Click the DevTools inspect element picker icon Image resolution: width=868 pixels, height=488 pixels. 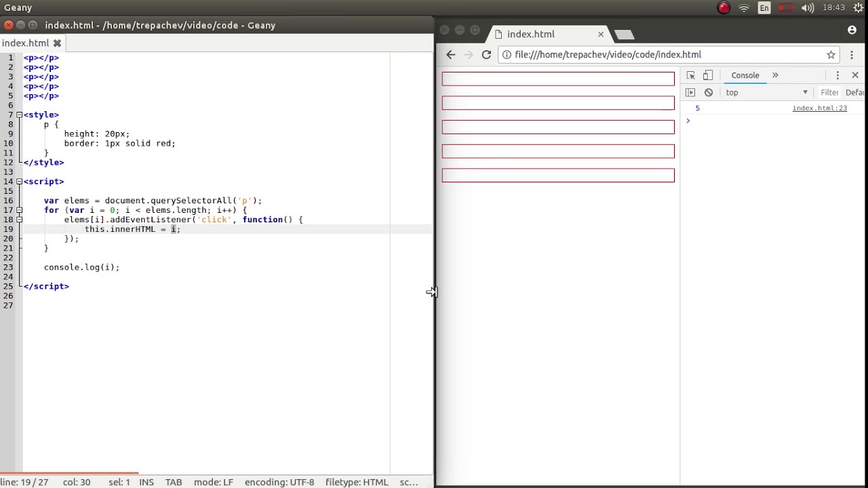(x=690, y=75)
